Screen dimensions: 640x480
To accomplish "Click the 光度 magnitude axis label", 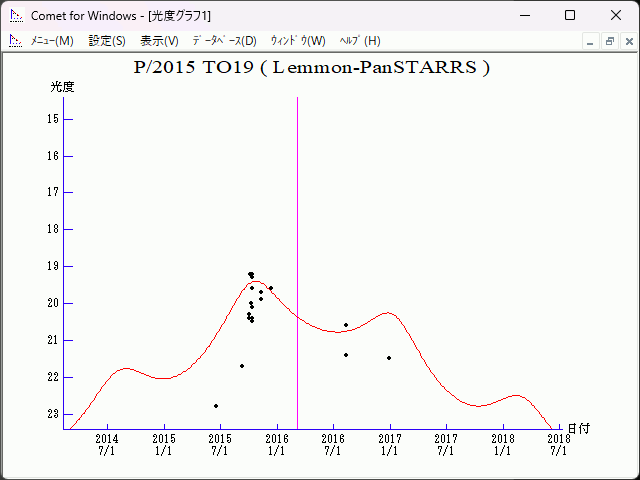I will click(x=63, y=87).
